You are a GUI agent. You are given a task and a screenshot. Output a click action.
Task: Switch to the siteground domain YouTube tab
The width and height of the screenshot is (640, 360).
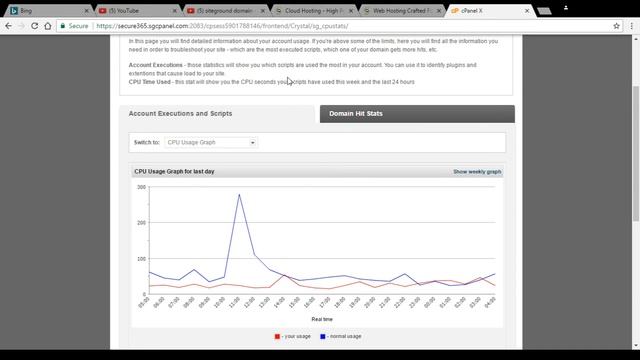pos(226,11)
